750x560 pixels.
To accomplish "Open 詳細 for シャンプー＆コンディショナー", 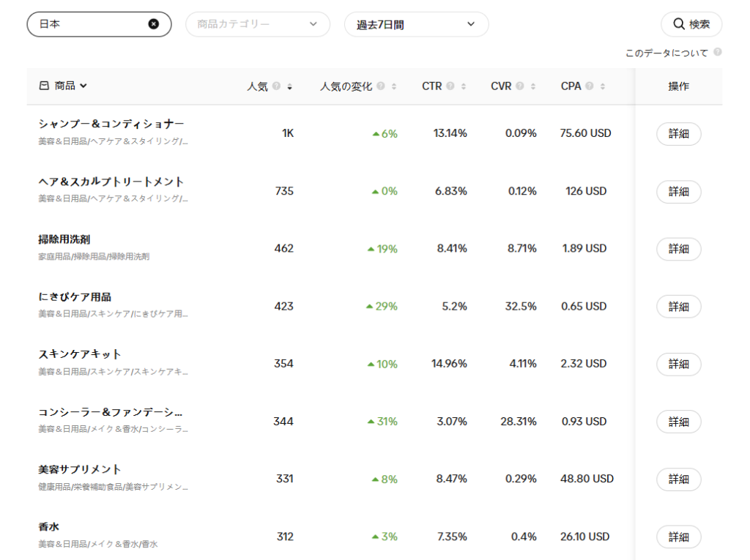I will tap(678, 133).
